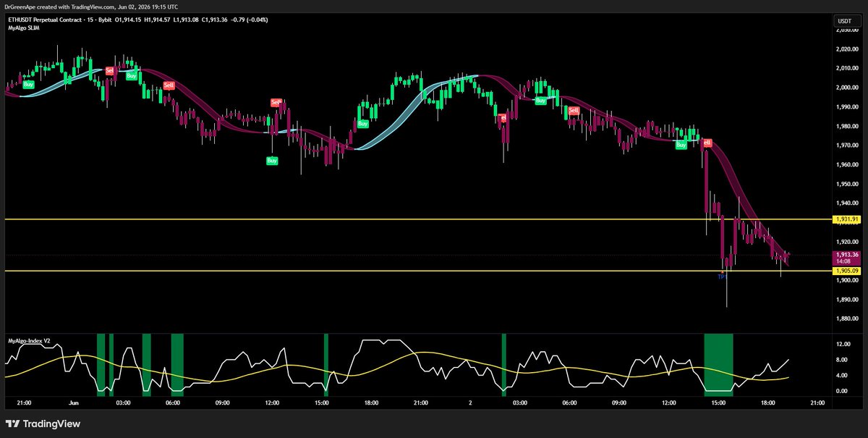Click the 1,890.00 price axis label
868x438 pixels.
coord(846,300)
